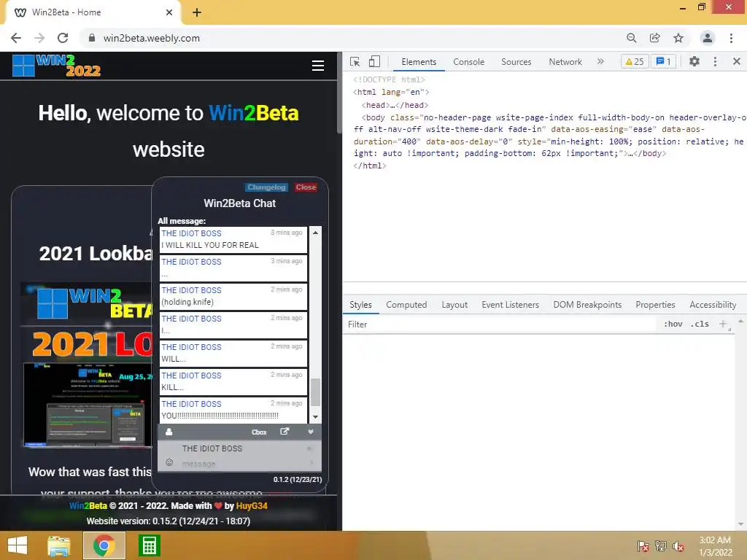The width and height of the screenshot is (747, 560).
Task: Open the emoji smiley picker
Action: tap(169, 462)
